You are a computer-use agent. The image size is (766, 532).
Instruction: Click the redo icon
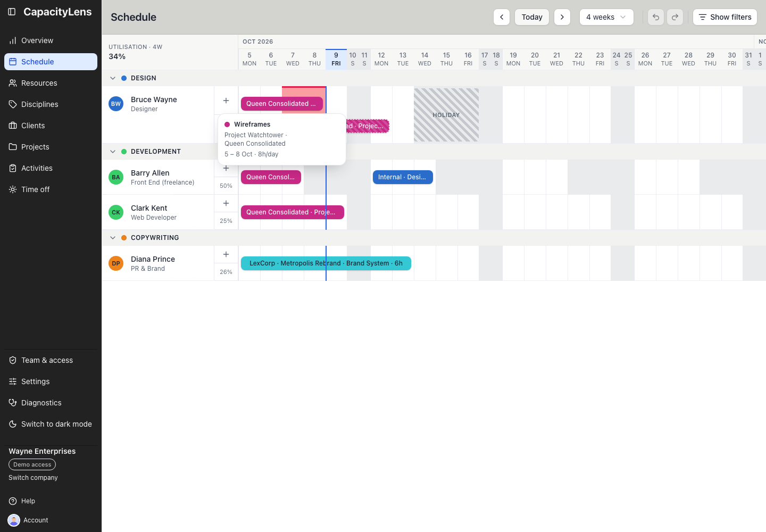[x=675, y=17]
